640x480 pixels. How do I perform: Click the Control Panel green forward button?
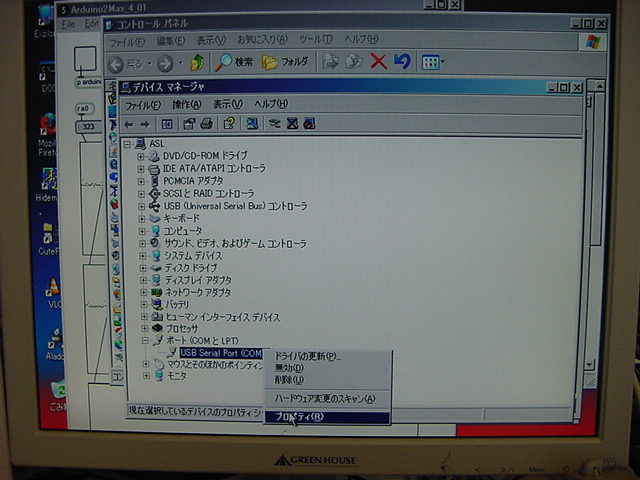point(165,64)
